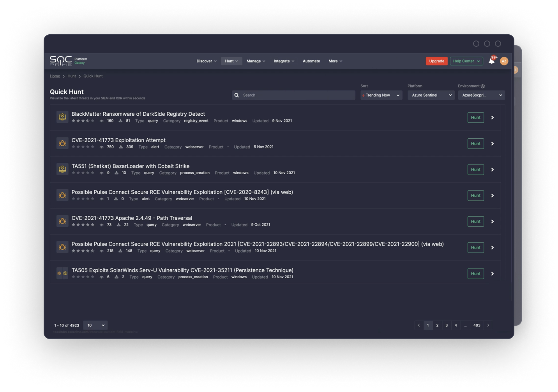Rate TA505 SolarWinds rule with fifth star
This screenshot has width=558, height=392.
point(93,277)
